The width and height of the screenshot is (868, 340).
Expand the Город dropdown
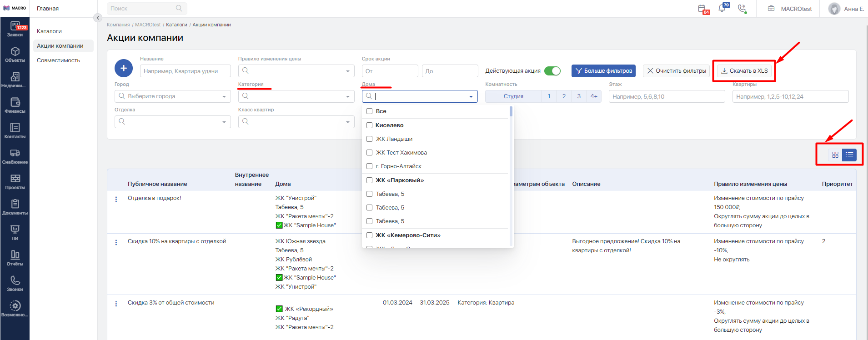pos(173,96)
